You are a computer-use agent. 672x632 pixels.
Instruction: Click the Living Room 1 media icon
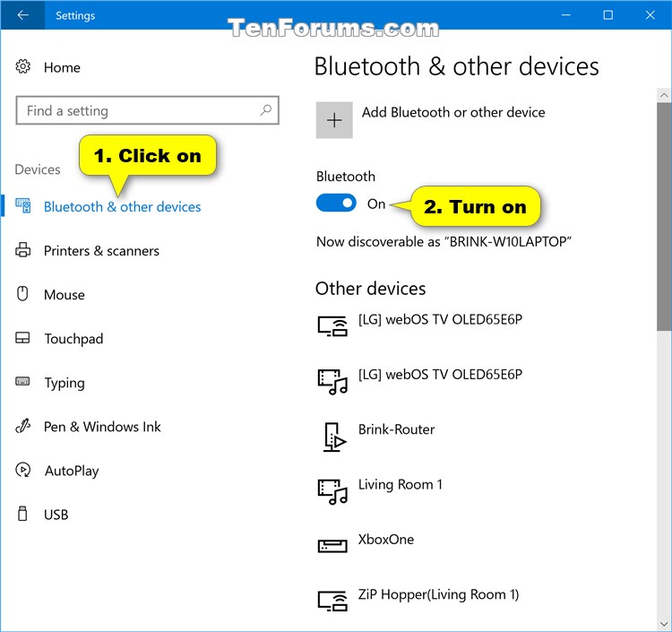(332, 492)
